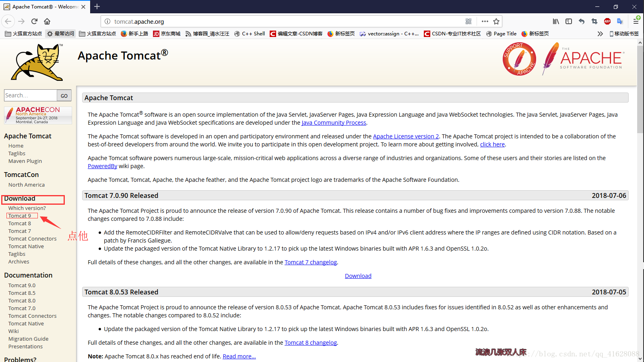The width and height of the screenshot is (644, 362).
Task: Open the 博客园_清水汪汪 bookmark
Action: [x=207, y=34]
